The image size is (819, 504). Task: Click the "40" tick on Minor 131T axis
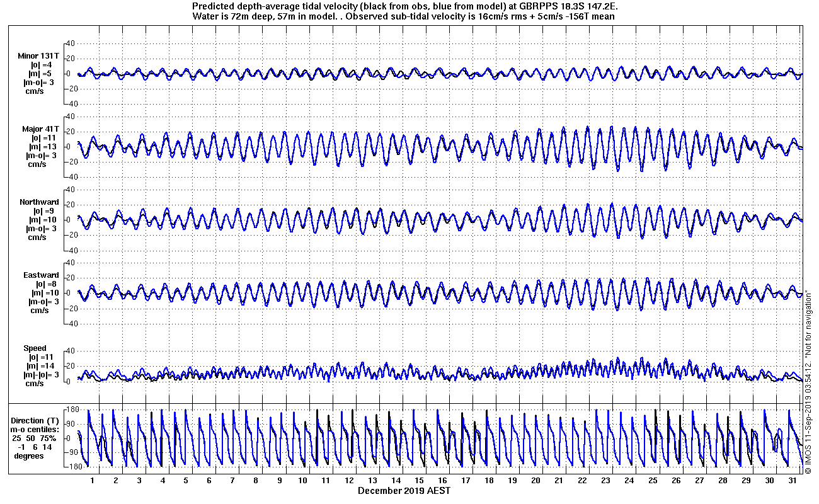click(x=71, y=43)
